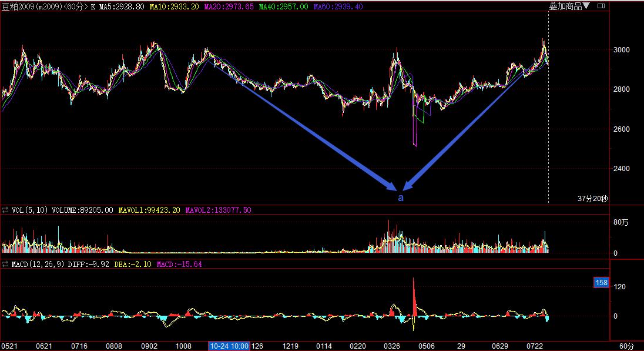Select the MA60:2939.40 moving average label
Viewport: 644px width, 351px height.
[338, 6]
